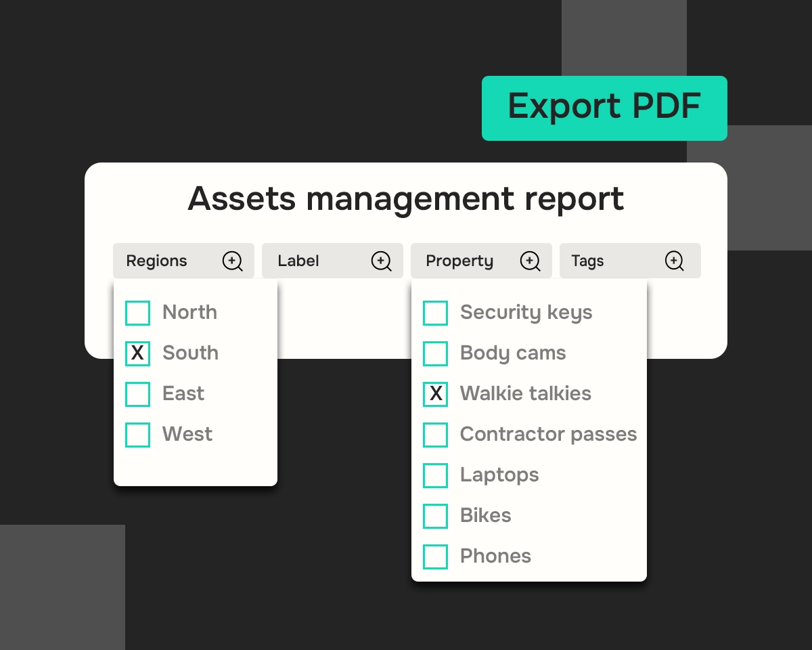The width and height of the screenshot is (812, 650).
Task: Click the search icon in the Tags filter
Action: pyautogui.click(x=674, y=261)
